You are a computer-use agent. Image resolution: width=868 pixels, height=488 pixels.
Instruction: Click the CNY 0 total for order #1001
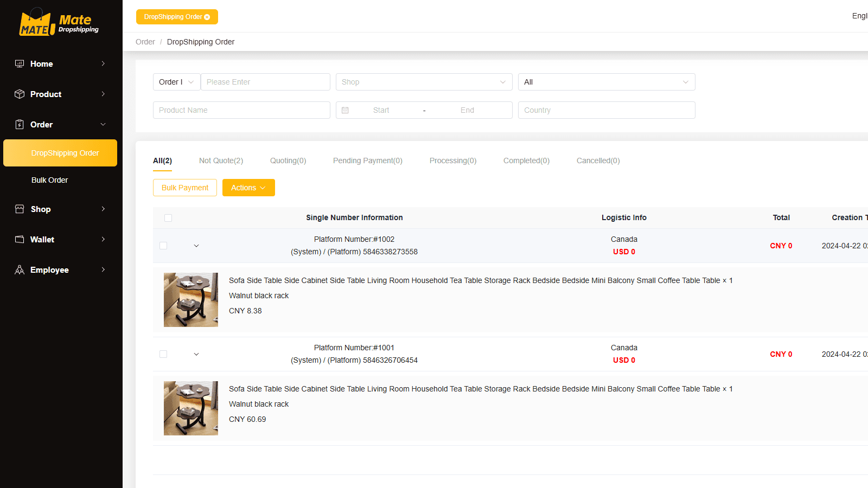[781, 354]
